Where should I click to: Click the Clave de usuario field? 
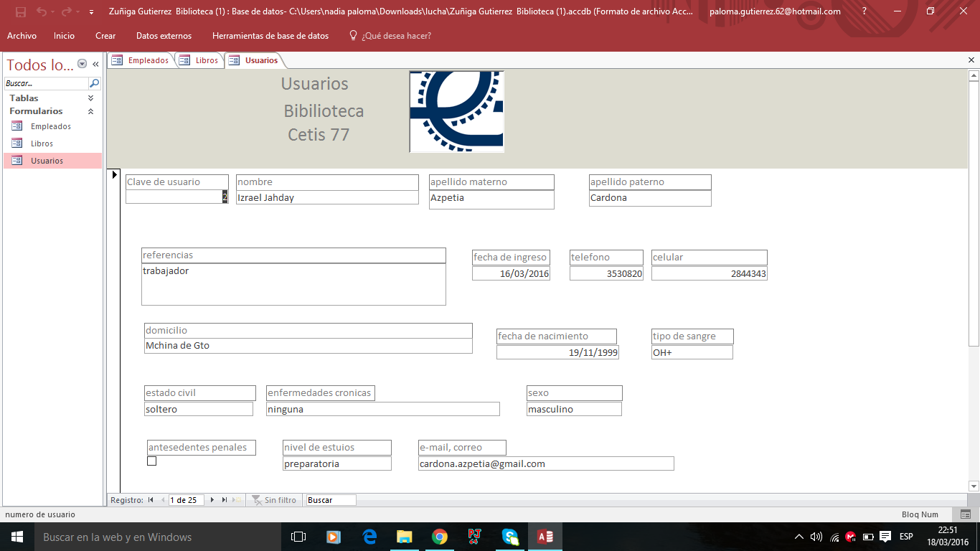coord(177,197)
